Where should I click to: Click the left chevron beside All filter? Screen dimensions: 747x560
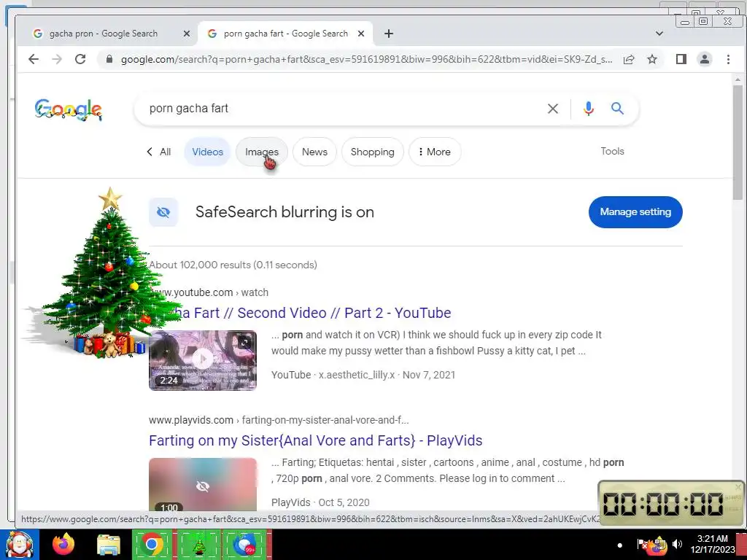[150, 152]
